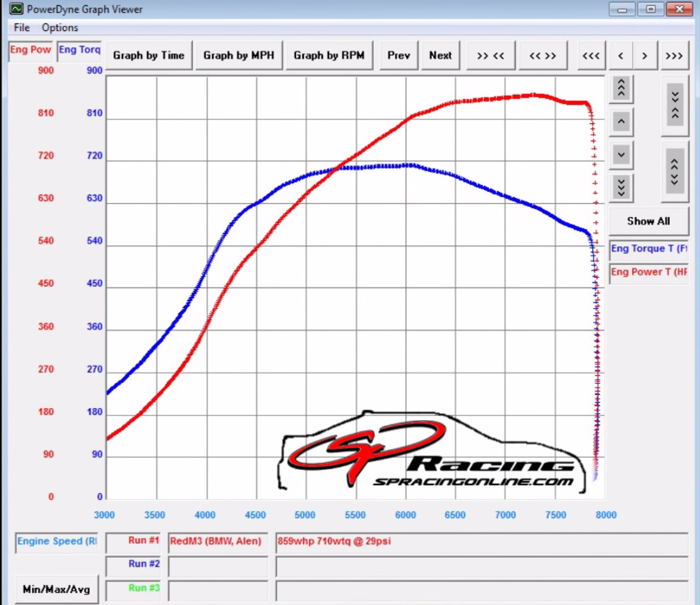Select the Eng Power T channel box
700x605 pixels.
pos(648,272)
